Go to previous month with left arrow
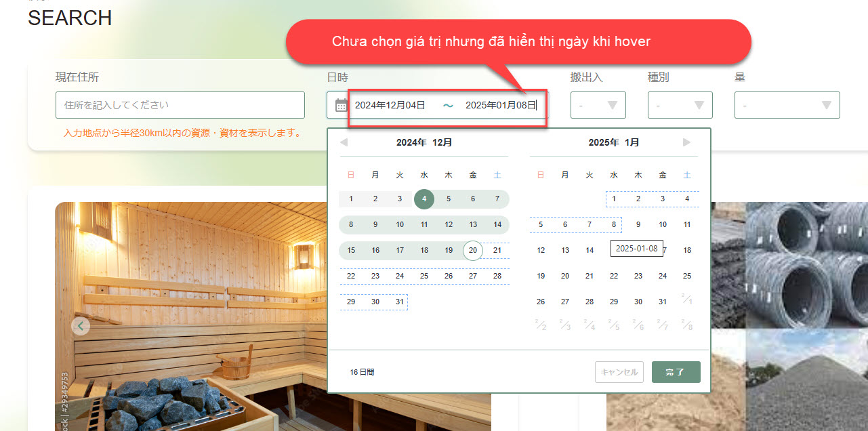This screenshot has width=868, height=431. pos(344,142)
